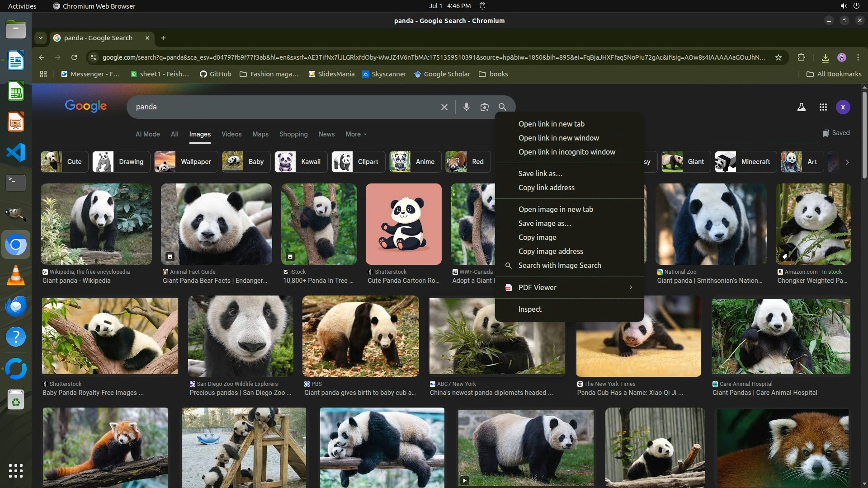Switch to the Videos search tab
Image resolution: width=868 pixels, height=488 pixels.
tap(231, 134)
